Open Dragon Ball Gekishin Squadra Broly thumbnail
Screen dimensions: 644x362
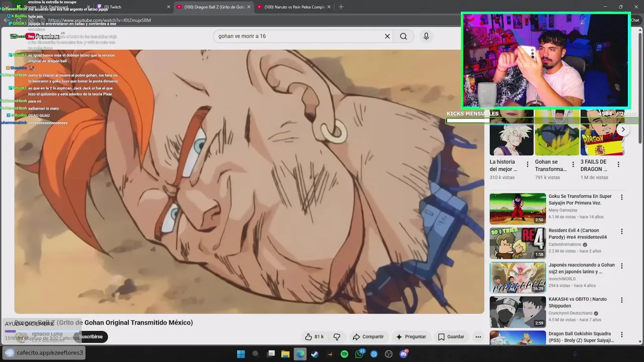pos(518,337)
